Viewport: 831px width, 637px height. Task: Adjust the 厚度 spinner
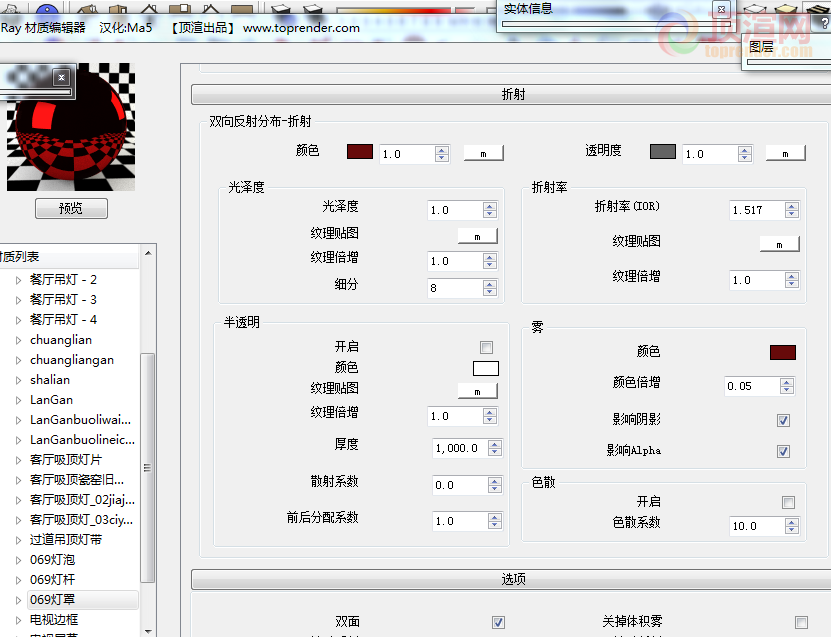pos(494,448)
